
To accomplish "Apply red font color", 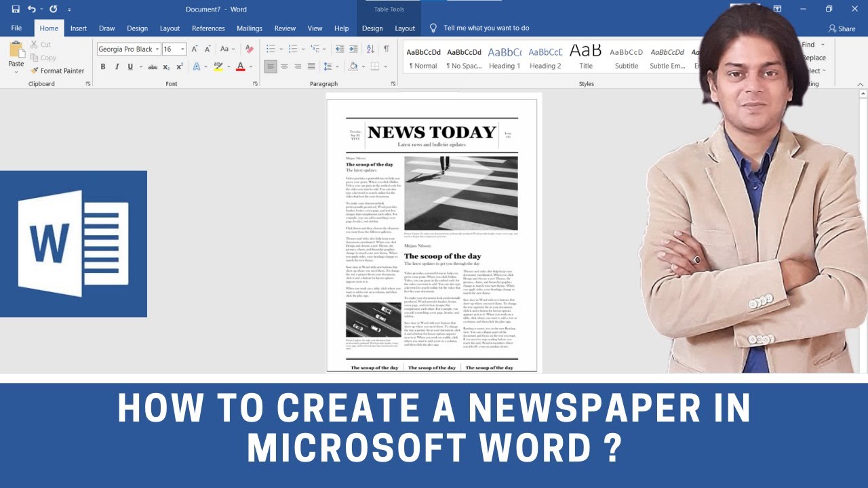I will coord(240,66).
